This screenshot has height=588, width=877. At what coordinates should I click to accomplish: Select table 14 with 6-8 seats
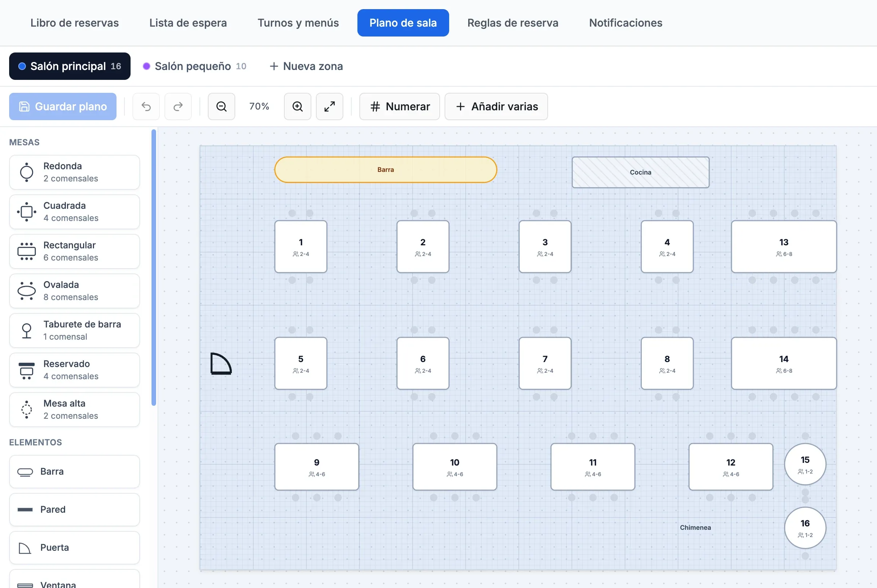coord(784,364)
